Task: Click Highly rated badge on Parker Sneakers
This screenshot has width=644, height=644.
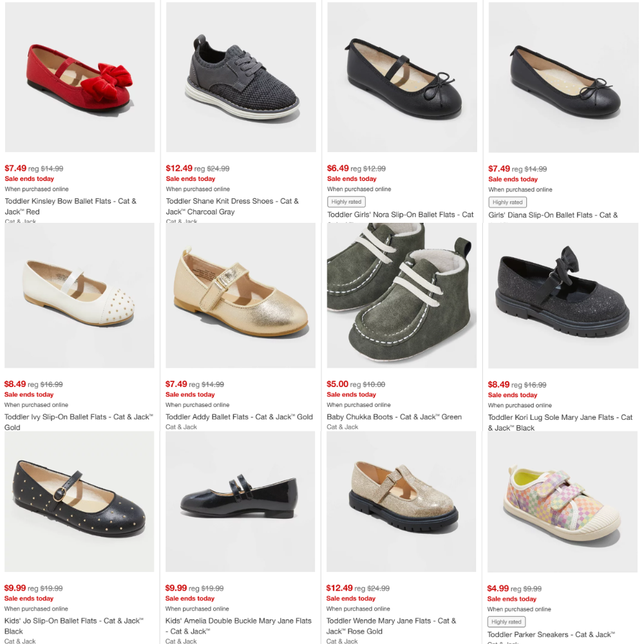Action: [x=506, y=622]
